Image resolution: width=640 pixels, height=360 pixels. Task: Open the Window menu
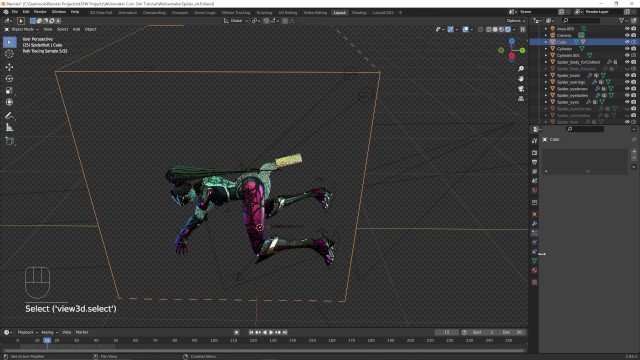click(59, 12)
